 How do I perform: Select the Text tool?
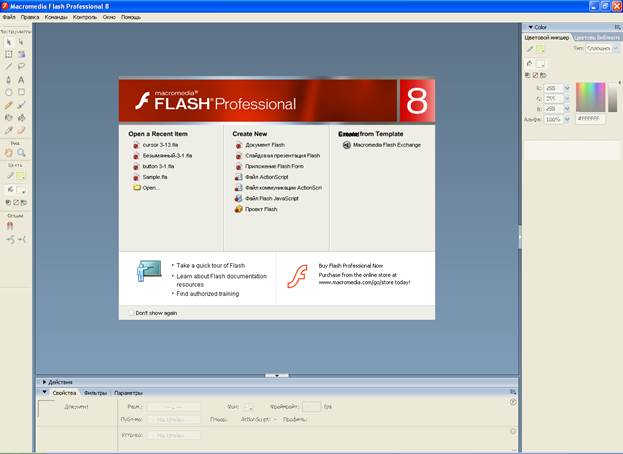tap(21, 79)
